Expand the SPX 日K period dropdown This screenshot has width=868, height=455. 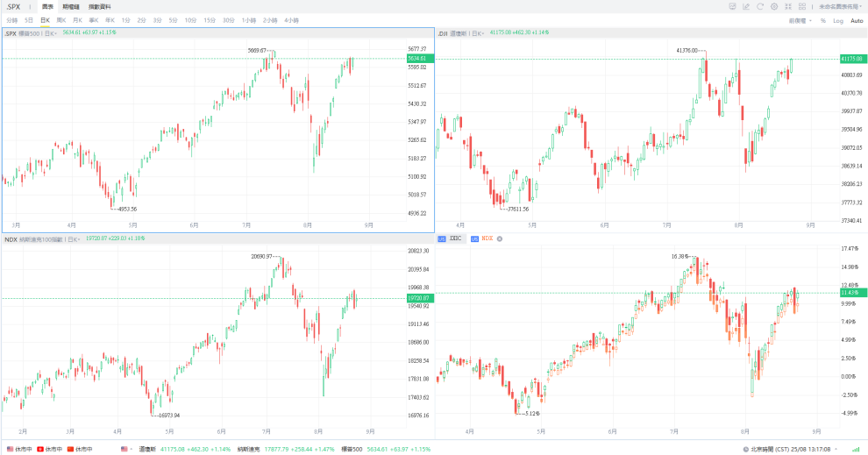click(x=50, y=33)
